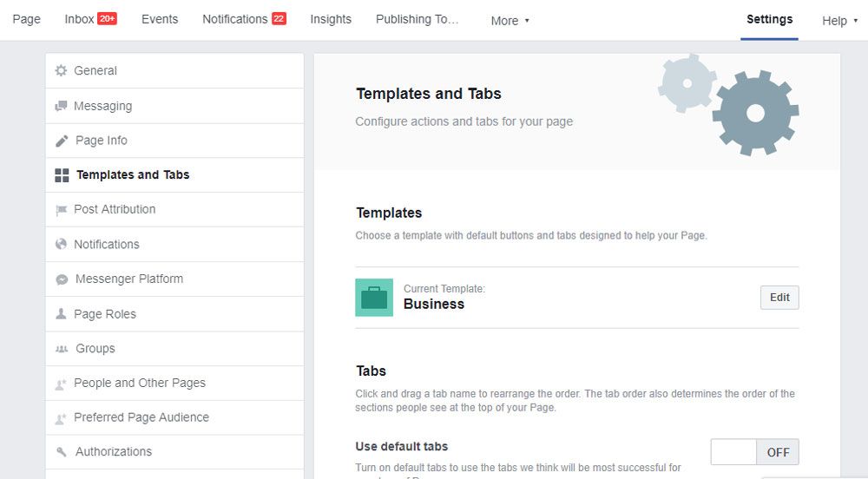
Task: Switch to the Insights tab
Action: [x=331, y=19]
